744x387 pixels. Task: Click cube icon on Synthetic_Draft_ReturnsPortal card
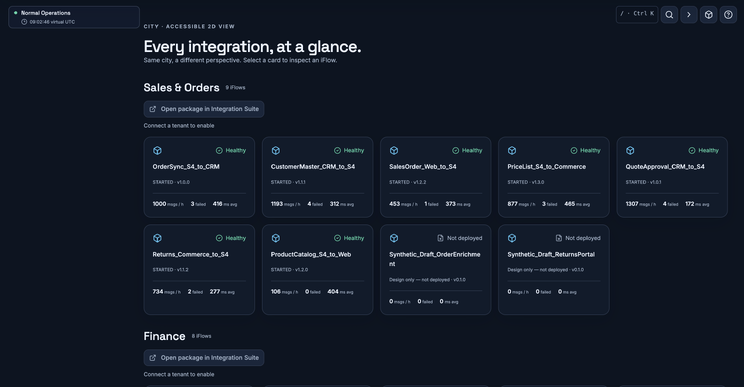point(512,238)
